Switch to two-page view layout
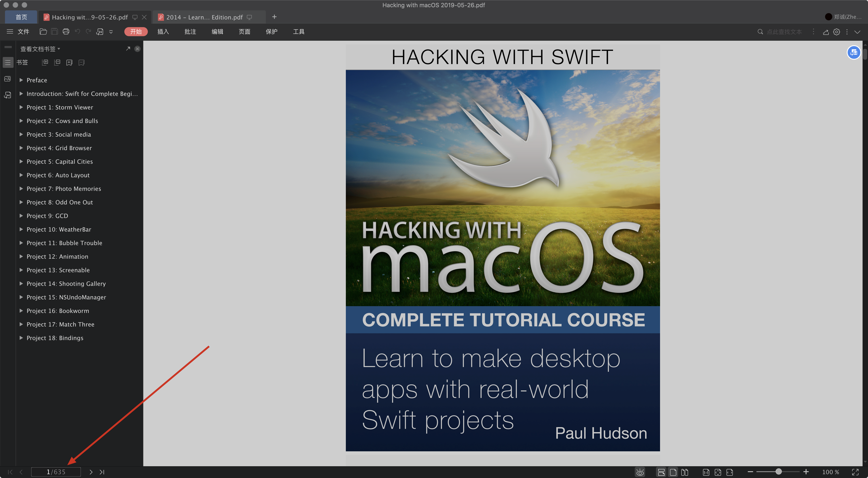Screen dimensions: 868x478 click(x=684, y=472)
